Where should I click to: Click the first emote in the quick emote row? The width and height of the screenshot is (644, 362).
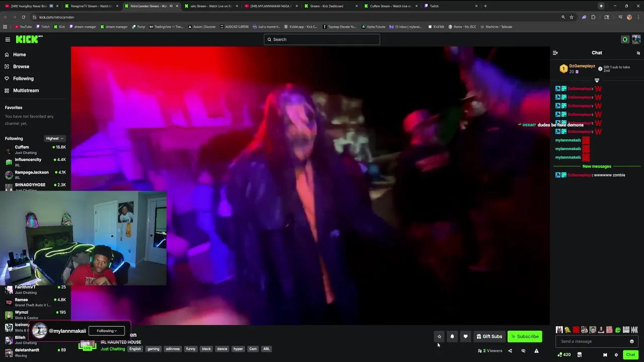click(559, 330)
